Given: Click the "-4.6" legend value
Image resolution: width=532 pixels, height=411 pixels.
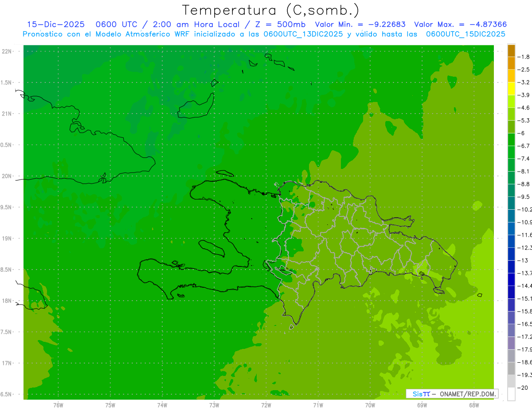Looking at the screenshot, I should (x=524, y=108).
